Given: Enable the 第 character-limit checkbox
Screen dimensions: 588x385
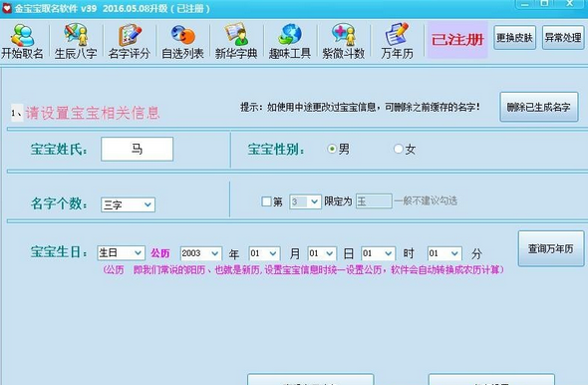Looking at the screenshot, I should tap(266, 201).
